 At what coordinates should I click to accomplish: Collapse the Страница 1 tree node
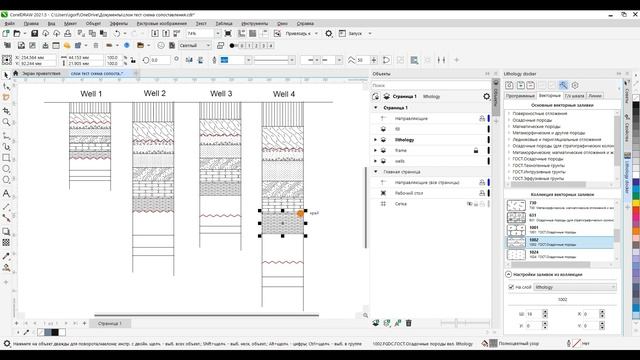376,108
